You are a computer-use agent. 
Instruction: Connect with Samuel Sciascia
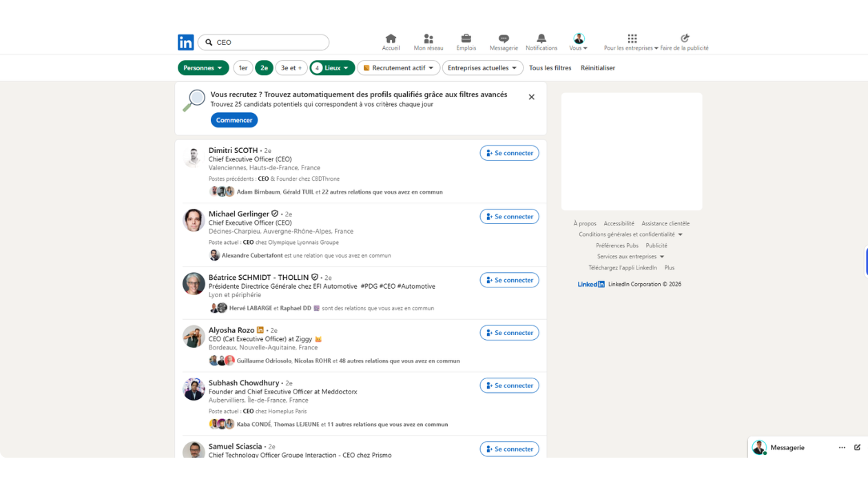coord(509,449)
